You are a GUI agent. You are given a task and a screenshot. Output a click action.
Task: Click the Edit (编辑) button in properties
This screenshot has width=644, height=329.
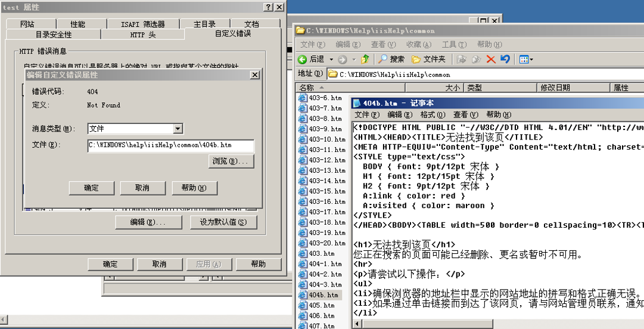click(148, 222)
